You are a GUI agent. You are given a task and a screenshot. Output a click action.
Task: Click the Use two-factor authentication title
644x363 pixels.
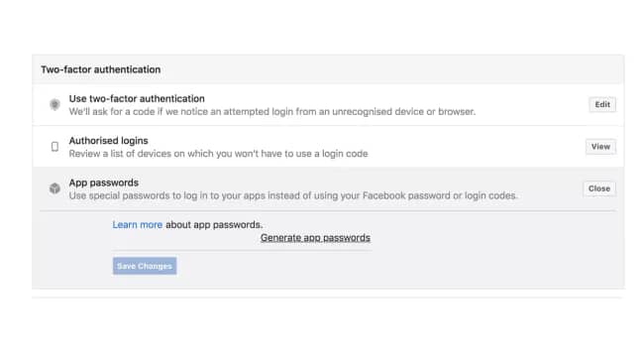coord(137,98)
